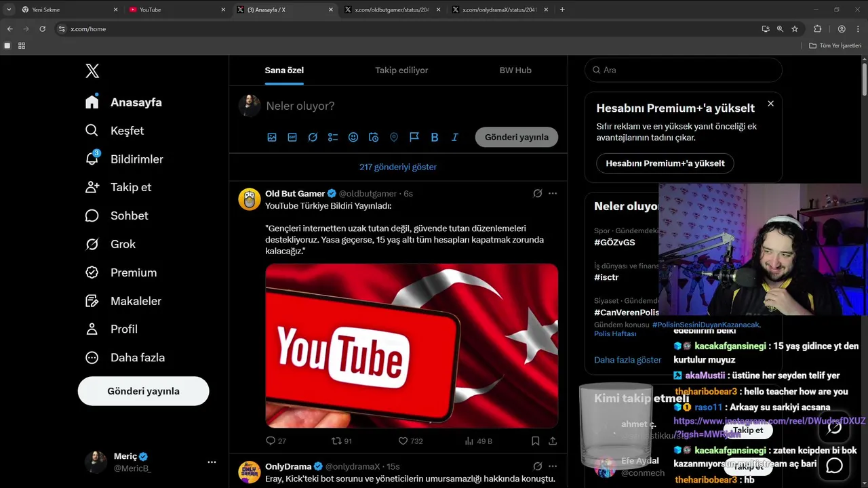The width and height of the screenshot is (868, 488).
Task: Click Gönderi yayınla button in composer
Action: pyautogui.click(x=517, y=137)
